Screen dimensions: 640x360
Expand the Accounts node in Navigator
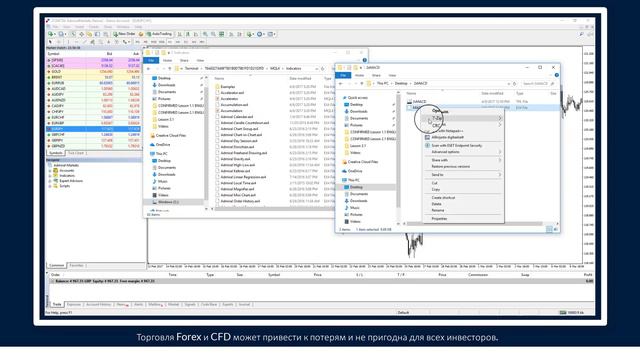coord(50,171)
